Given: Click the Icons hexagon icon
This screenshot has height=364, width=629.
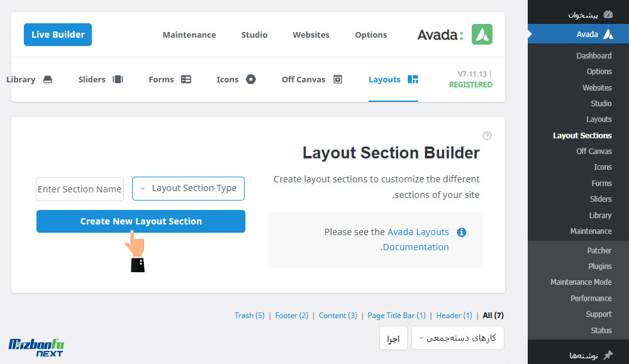Looking at the screenshot, I should [251, 79].
